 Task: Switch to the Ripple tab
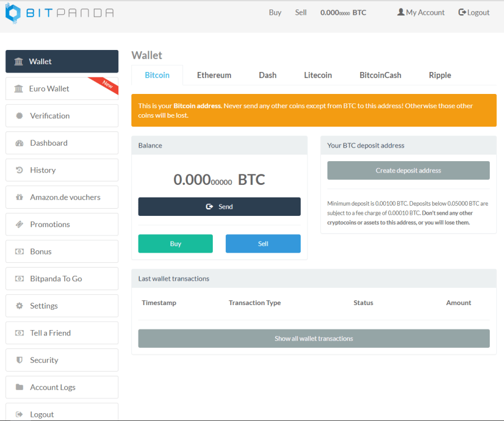pyautogui.click(x=440, y=75)
